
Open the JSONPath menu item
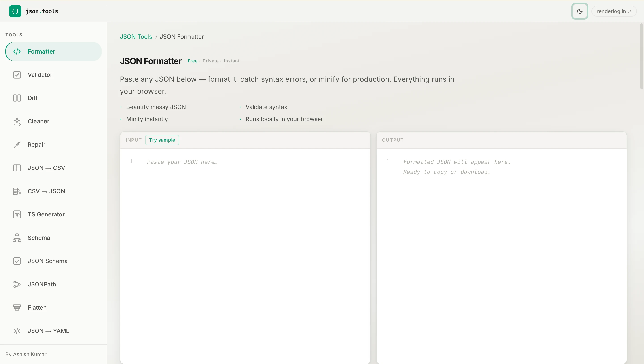(42, 284)
